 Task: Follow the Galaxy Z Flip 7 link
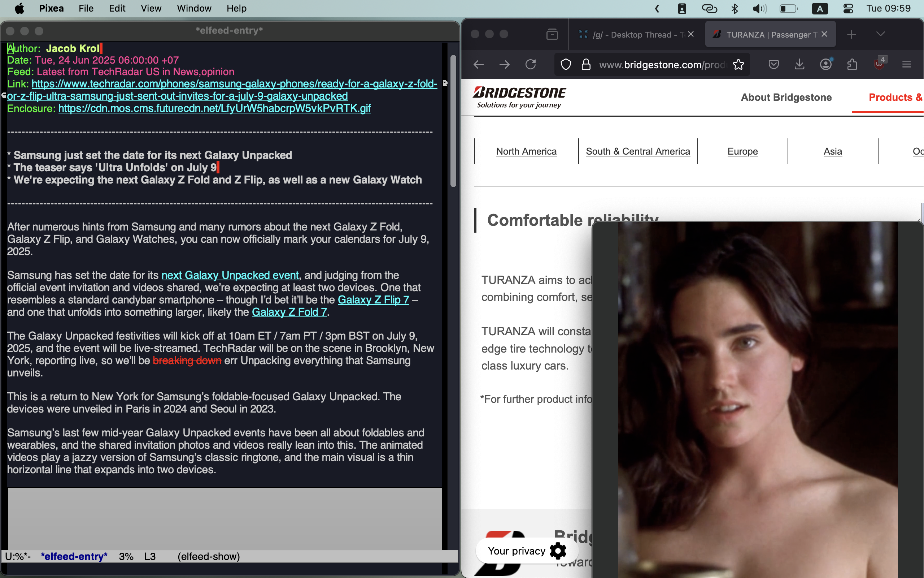coord(374,300)
